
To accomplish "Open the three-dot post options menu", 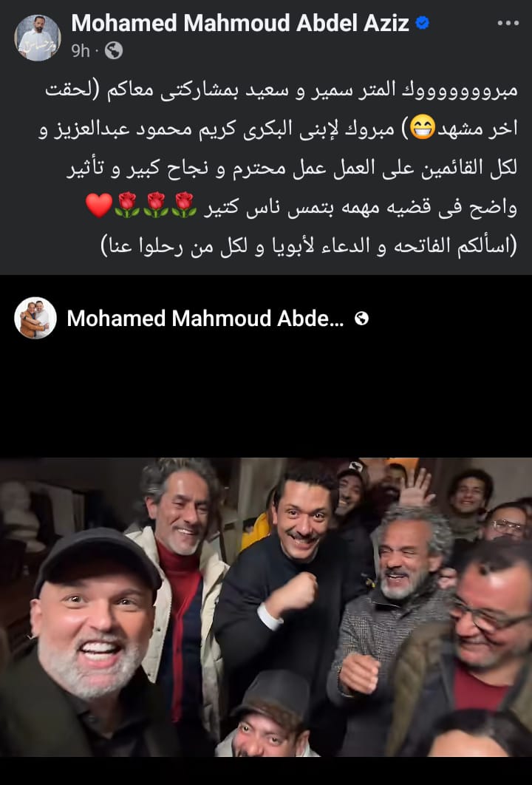I will click(508, 24).
